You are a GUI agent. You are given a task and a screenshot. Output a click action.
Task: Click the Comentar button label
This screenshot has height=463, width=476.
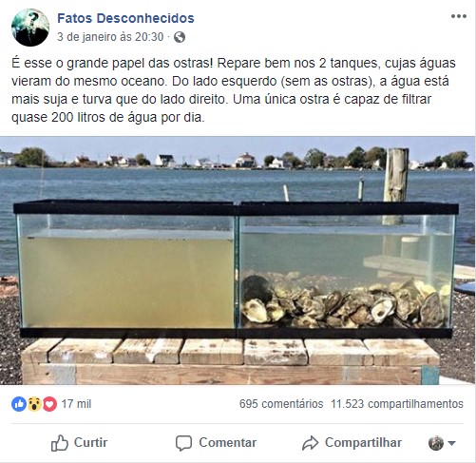pos(228,443)
